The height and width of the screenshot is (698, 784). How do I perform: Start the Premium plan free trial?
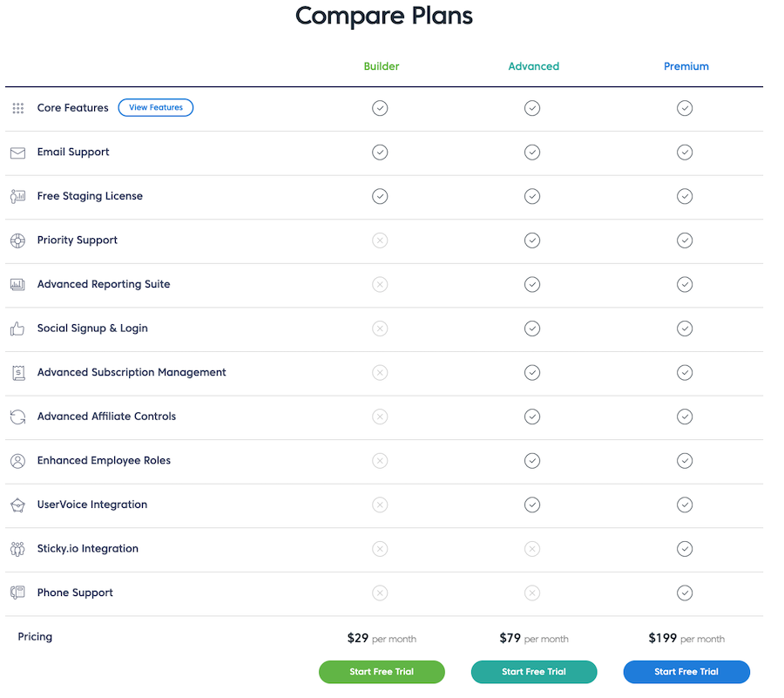(686, 672)
